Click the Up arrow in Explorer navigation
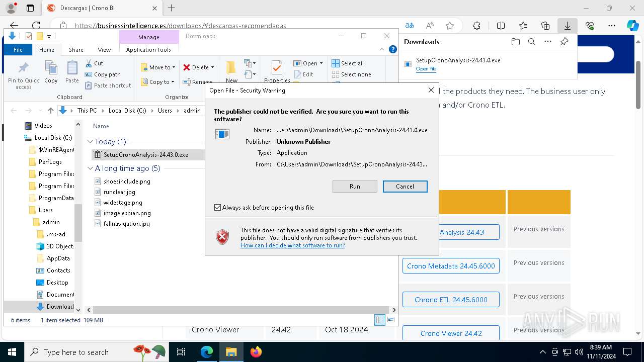Screen dimensions: 644x362 51,111
